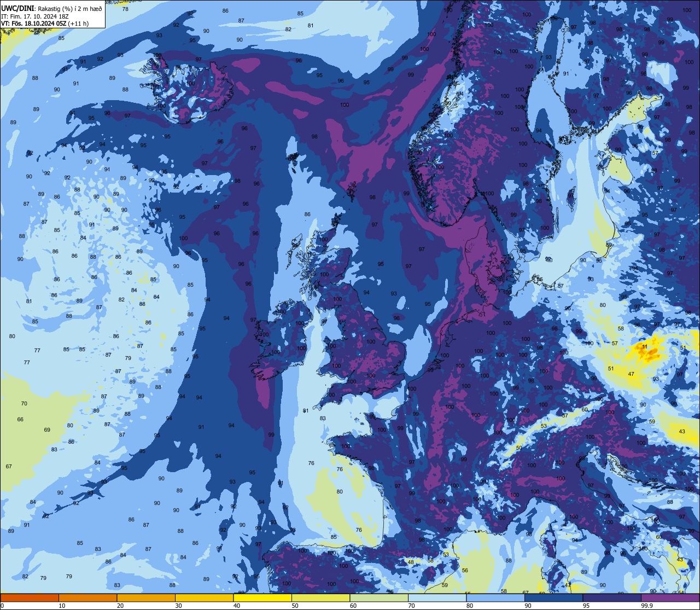Click the 95–99.9% dark indigo legend swatch
The height and width of the screenshot is (610, 700).
click(x=612, y=597)
